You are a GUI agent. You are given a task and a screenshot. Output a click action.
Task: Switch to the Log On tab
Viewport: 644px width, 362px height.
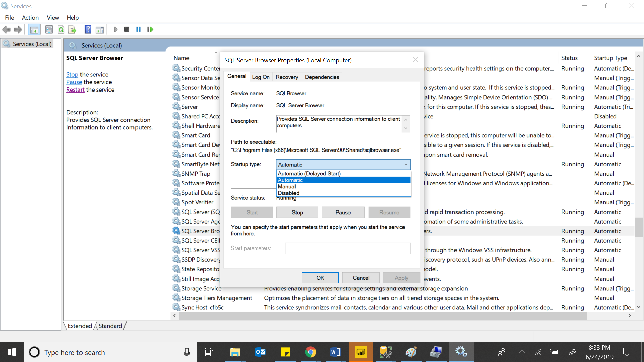click(261, 77)
